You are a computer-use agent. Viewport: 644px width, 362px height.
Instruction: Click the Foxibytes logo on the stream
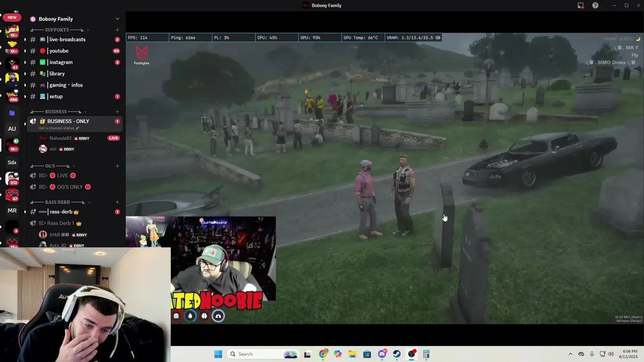click(x=142, y=55)
